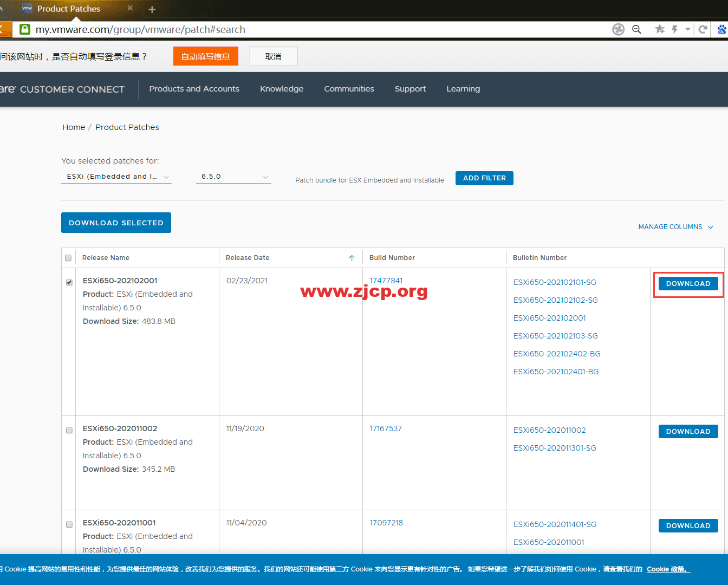728x585 pixels.
Task: Download the ESXi650-202011002 patch
Action: [x=688, y=431]
